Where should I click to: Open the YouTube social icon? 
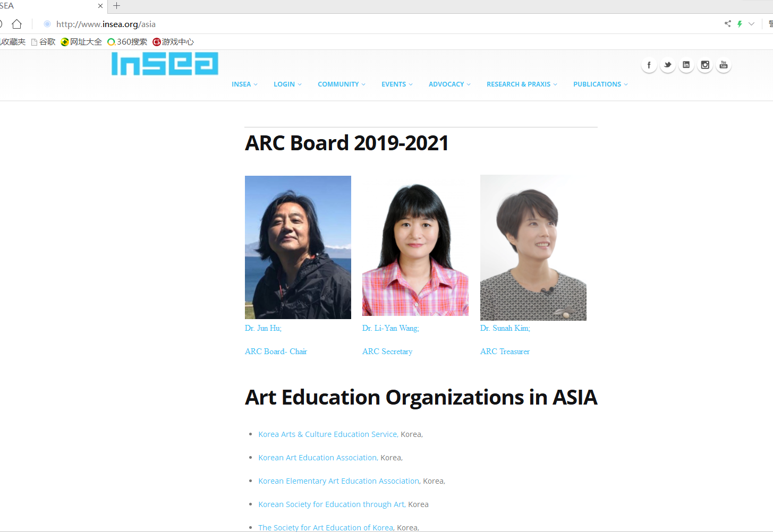(x=724, y=65)
